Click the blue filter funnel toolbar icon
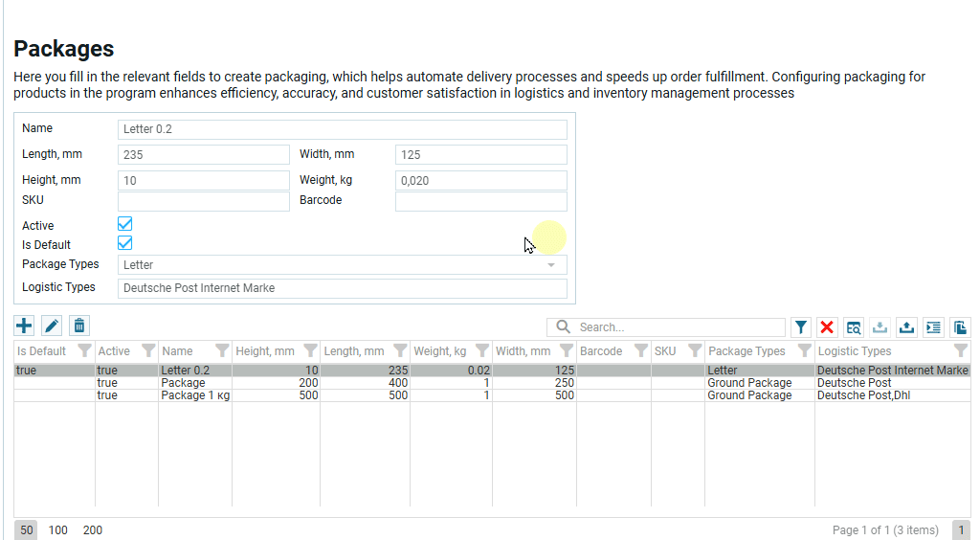 pos(801,327)
